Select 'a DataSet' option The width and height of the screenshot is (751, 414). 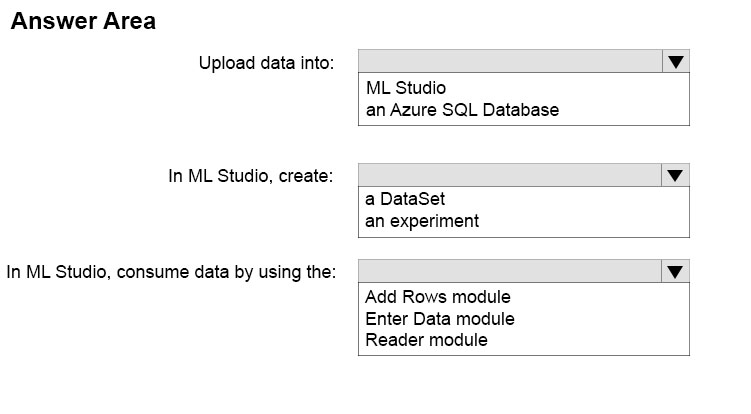point(405,198)
